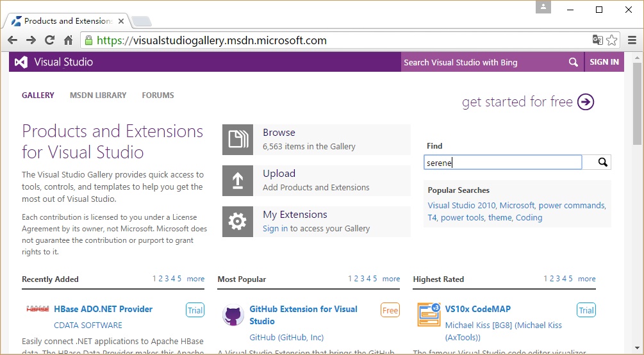Select the 'power commands' popular search

(x=572, y=206)
